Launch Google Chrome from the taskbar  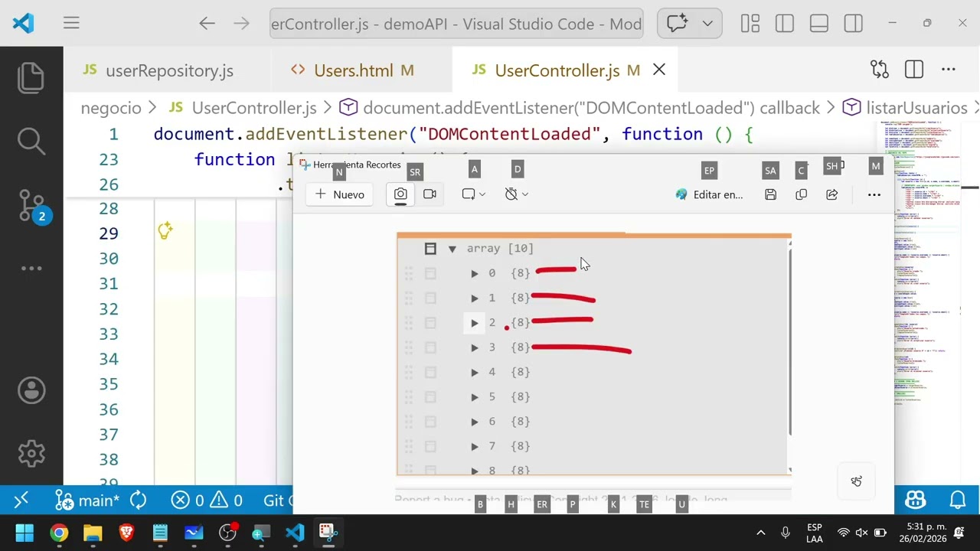tap(59, 533)
